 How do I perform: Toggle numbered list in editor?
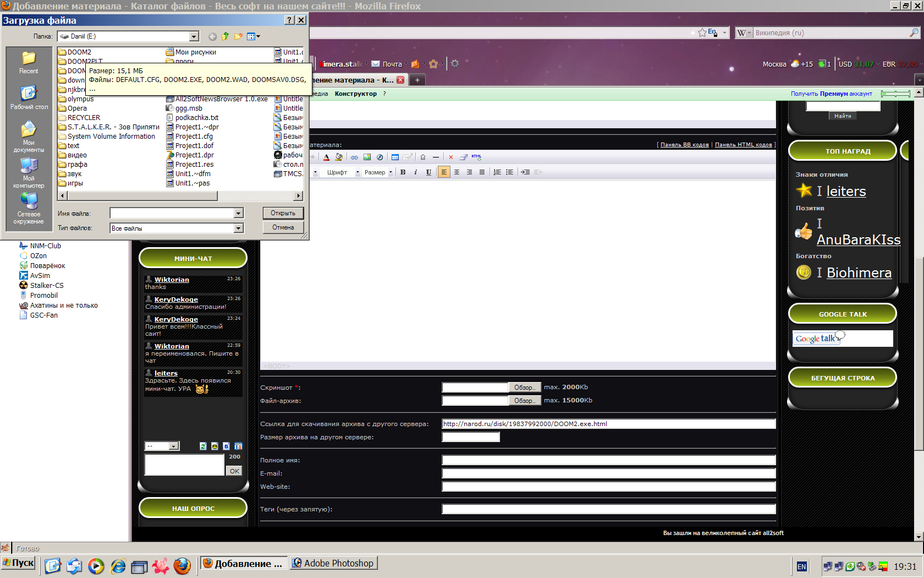click(x=497, y=172)
